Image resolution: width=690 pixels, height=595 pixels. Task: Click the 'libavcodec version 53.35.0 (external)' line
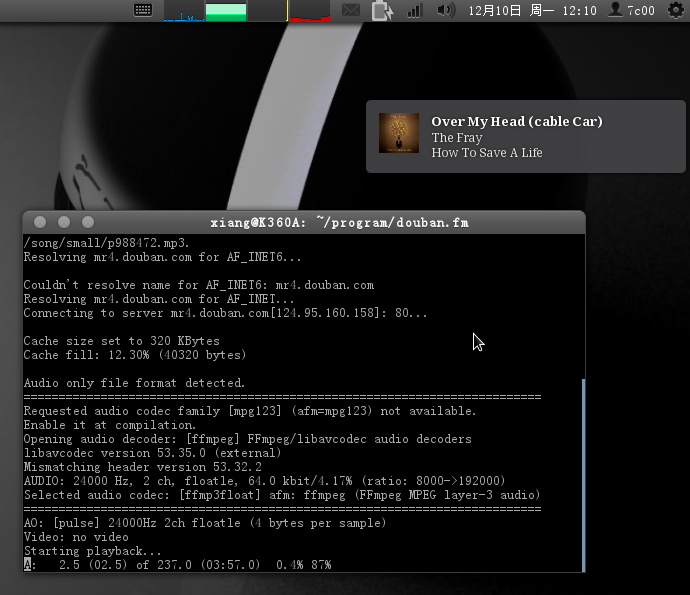[x=152, y=453]
